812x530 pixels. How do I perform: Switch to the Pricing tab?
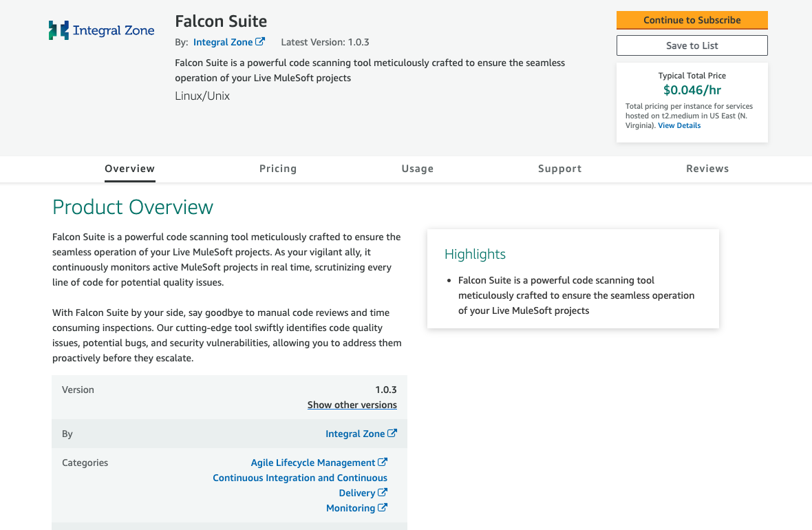[278, 169]
